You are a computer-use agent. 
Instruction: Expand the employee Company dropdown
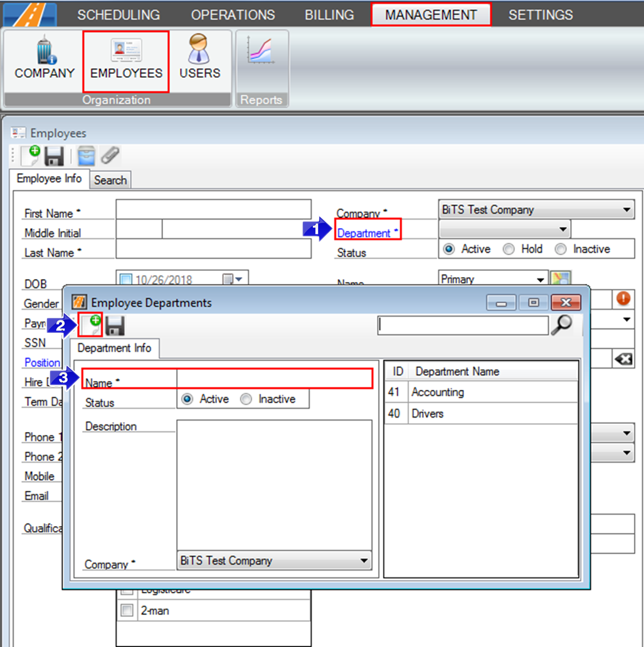click(x=626, y=209)
